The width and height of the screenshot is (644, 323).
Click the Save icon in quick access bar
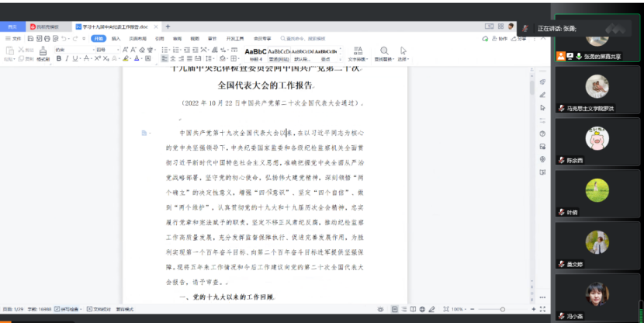click(x=30, y=39)
